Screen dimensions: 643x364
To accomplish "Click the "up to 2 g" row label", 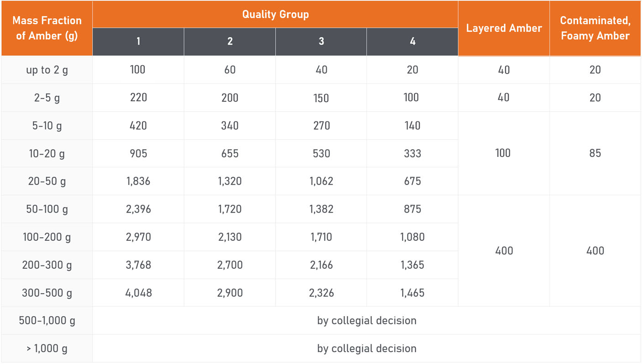I will click(47, 70).
